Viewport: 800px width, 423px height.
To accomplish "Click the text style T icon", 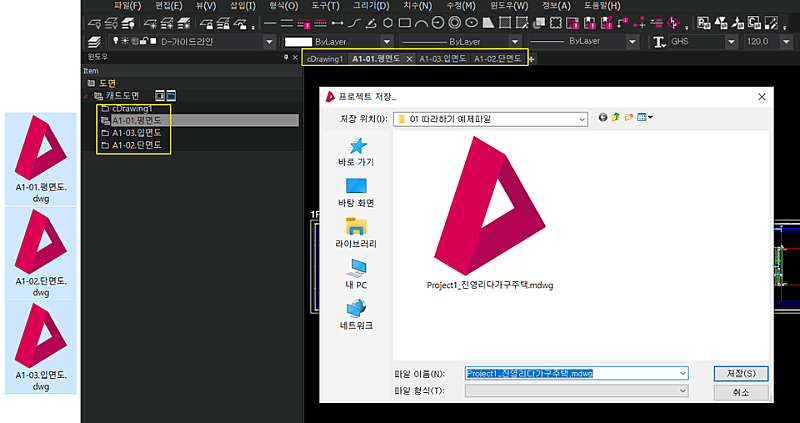I will pos(659,42).
